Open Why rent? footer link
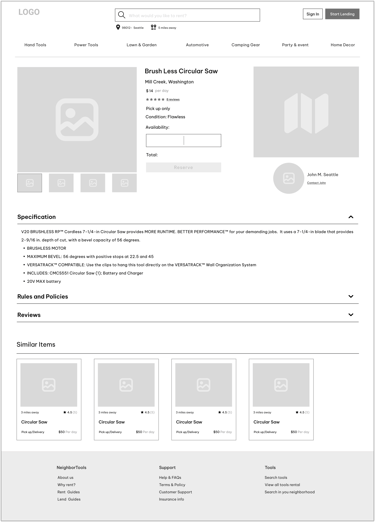The height and width of the screenshot is (522, 375). pyautogui.click(x=66, y=485)
